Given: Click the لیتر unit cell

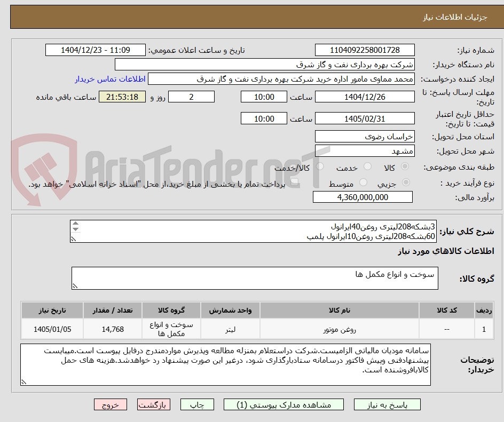Looking at the screenshot, I should pos(230,329).
